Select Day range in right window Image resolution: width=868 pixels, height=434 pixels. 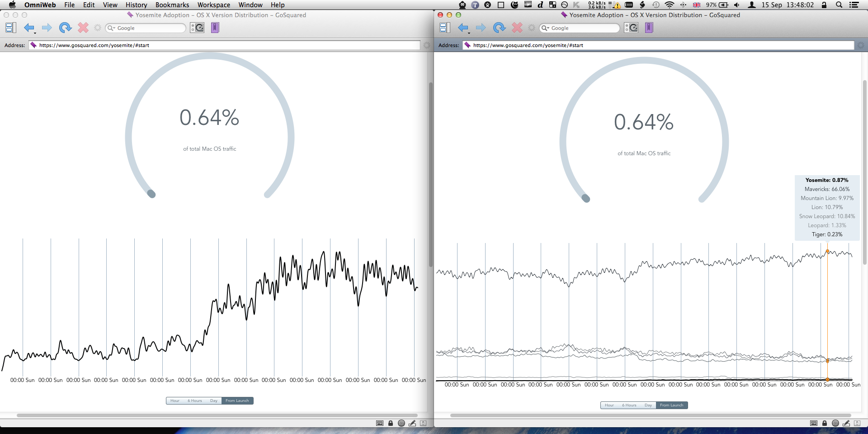click(x=648, y=405)
